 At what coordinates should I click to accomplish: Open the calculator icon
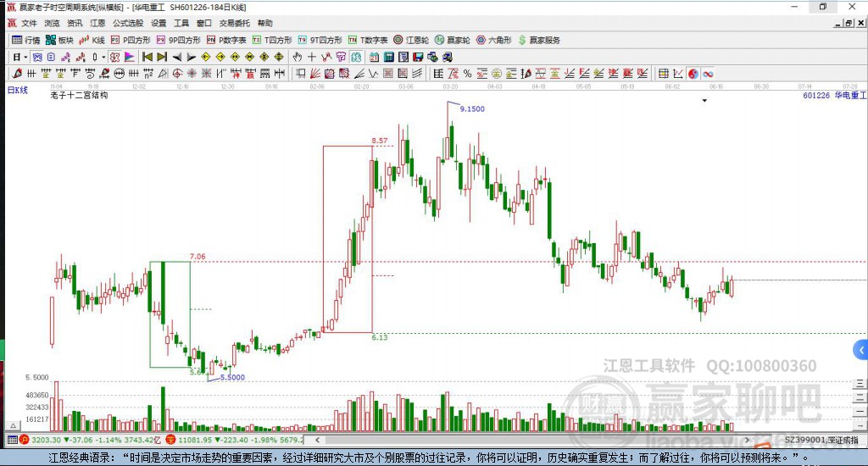click(x=388, y=57)
